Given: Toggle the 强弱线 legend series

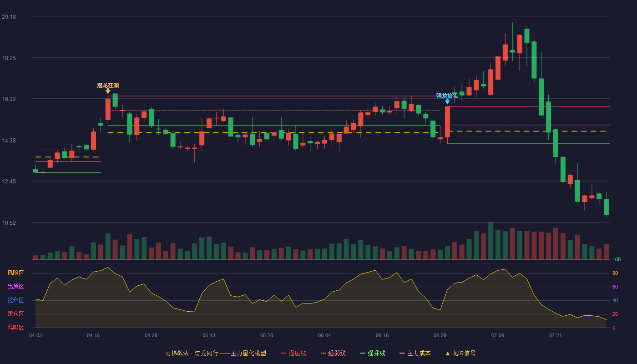Looking at the screenshot, I should (333, 353).
